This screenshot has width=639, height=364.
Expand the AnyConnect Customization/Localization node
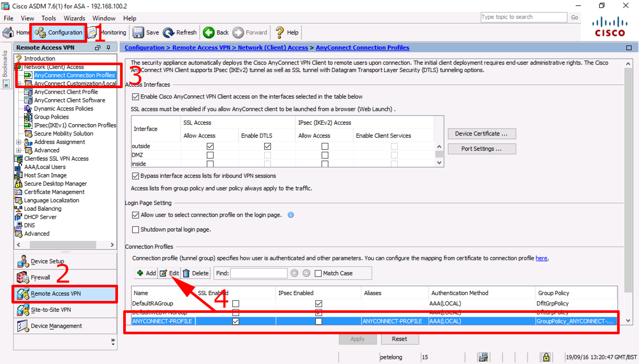coord(19,83)
